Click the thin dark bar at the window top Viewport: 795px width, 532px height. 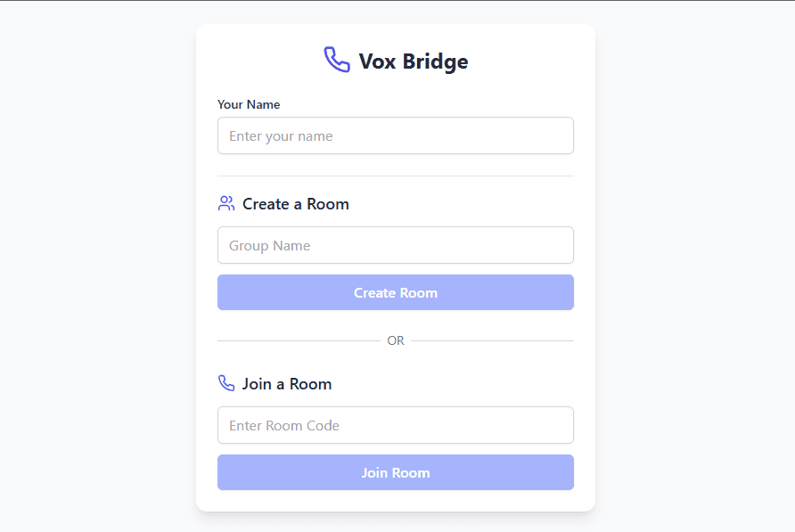point(397,0)
